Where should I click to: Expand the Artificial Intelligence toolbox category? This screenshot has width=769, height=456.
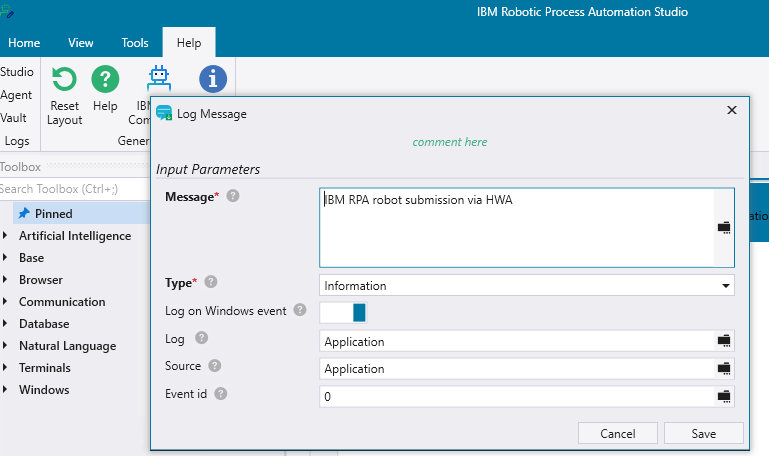pyautogui.click(x=8, y=236)
